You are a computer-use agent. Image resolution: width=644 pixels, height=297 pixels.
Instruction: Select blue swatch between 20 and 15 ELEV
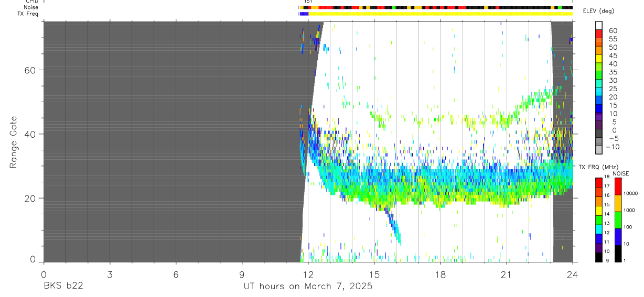pyautogui.click(x=599, y=100)
